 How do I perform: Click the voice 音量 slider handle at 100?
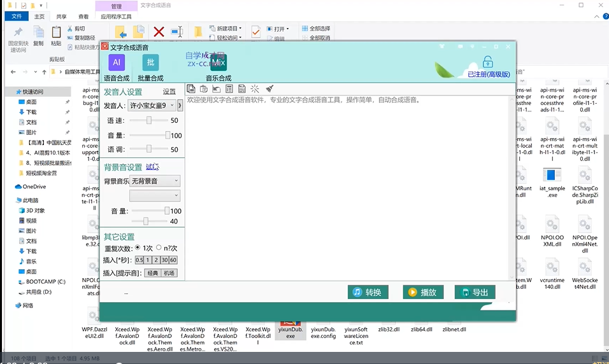point(168,135)
